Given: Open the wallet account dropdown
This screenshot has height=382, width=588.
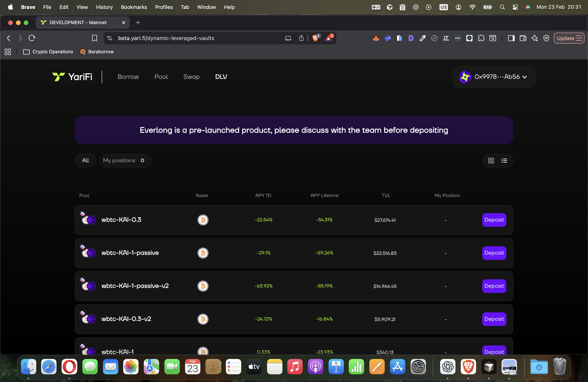Looking at the screenshot, I should click(x=494, y=77).
